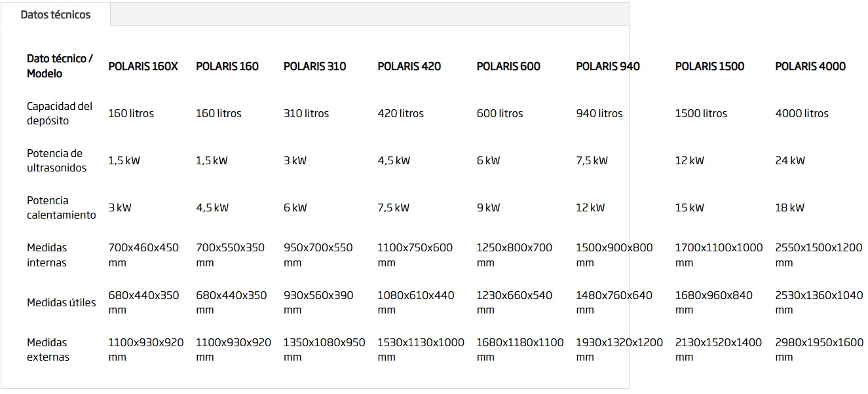868x394 pixels.
Task: Click the POLARIS 310 model heading
Action: click(315, 66)
